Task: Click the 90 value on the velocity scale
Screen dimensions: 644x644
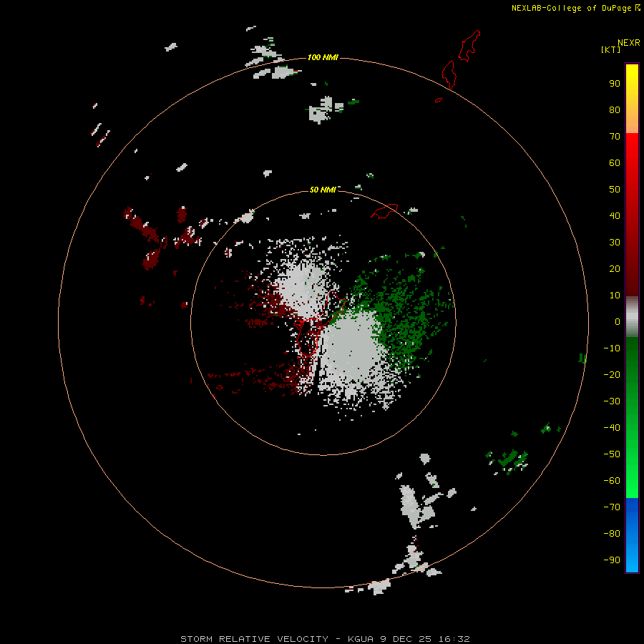Action: pos(615,84)
